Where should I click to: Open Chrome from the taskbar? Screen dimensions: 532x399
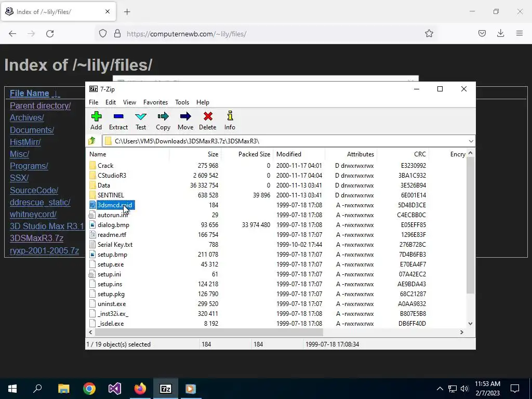(x=89, y=389)
